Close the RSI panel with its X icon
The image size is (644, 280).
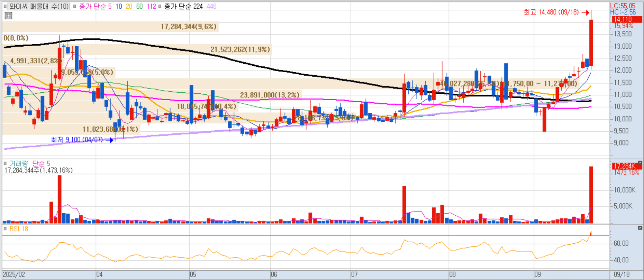point(640,228)
